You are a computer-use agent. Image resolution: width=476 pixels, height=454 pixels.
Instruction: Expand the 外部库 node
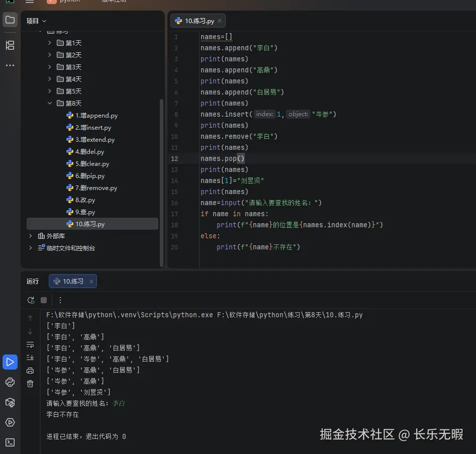tap(30, 236)
